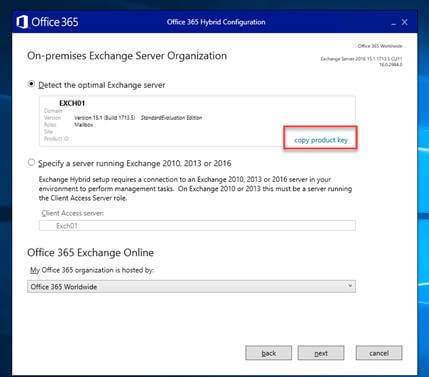Click the Office 365 logo icon
The width and height of the screenshot is (429, 377).
click(22, 22)
